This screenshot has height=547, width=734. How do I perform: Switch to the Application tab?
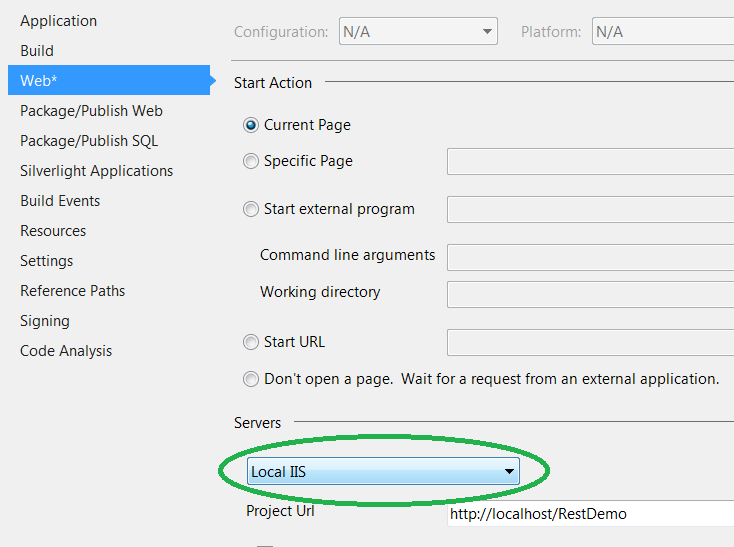59,21
